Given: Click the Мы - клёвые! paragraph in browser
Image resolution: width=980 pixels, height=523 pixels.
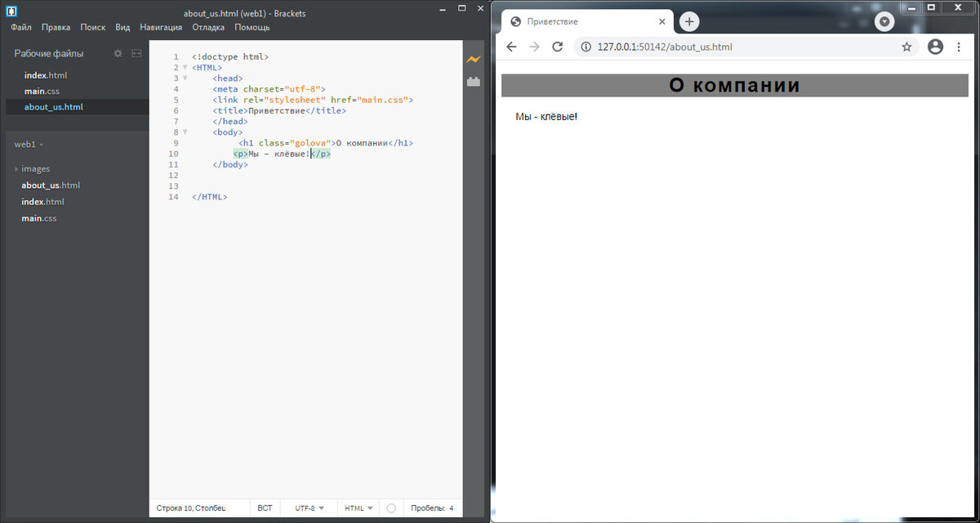Looking at the screenshot, I should tap(546, 117).
